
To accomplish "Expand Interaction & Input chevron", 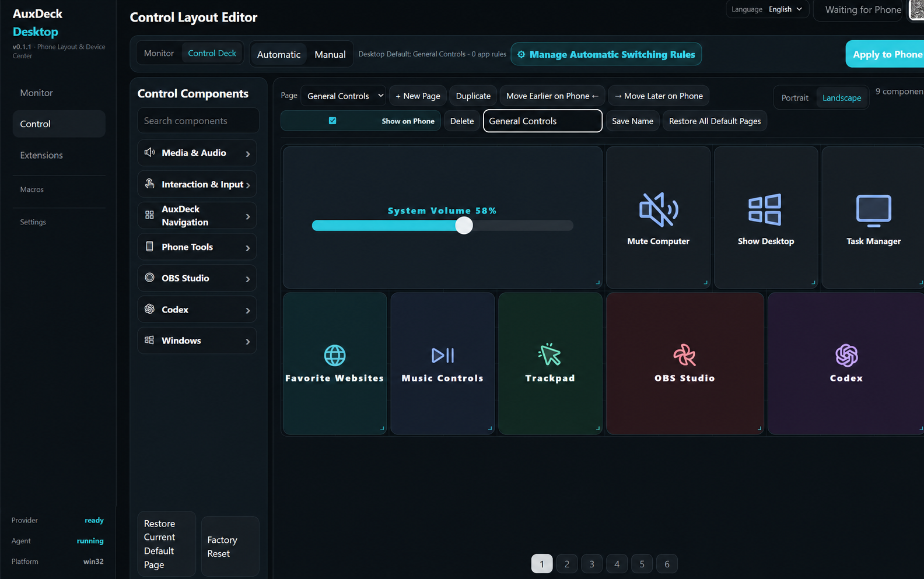I will (x=248, y=185).
